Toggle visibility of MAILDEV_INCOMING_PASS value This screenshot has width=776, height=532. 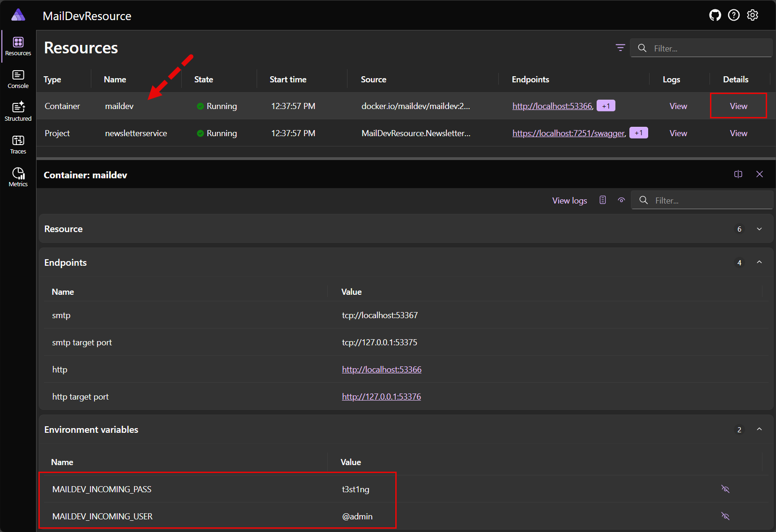(725, 489)
